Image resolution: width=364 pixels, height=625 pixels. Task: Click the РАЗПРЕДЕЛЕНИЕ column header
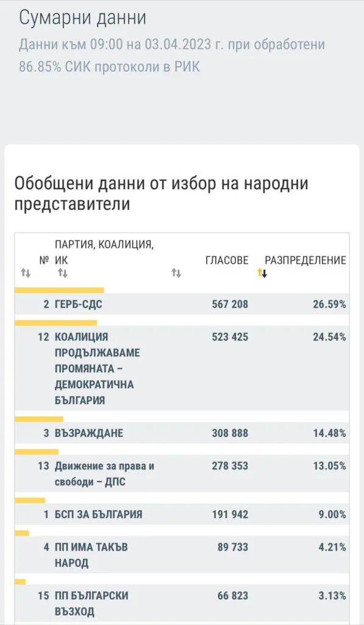pyautogui.click(x=305, y=260)
